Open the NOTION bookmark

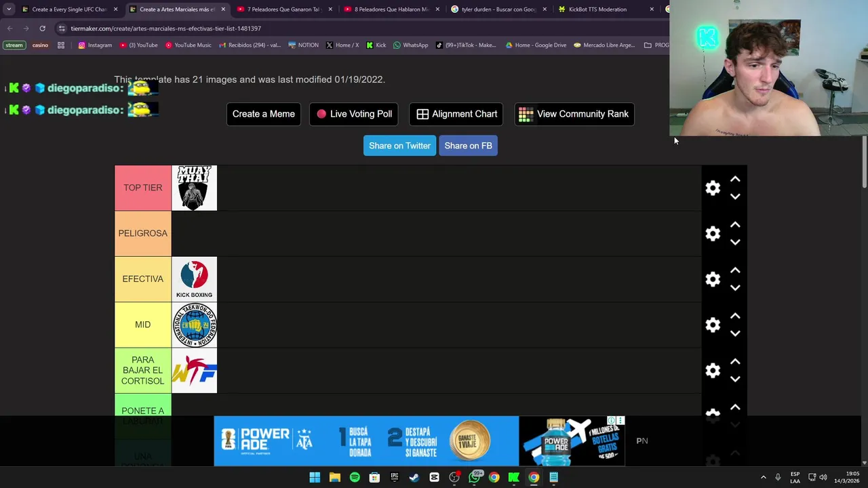303,45
